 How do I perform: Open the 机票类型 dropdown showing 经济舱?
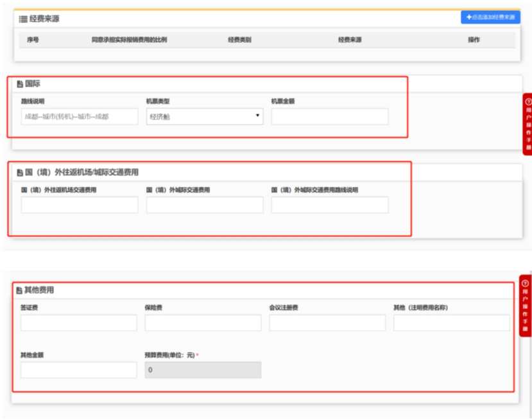pyautogui.click(x=204, y=116)
